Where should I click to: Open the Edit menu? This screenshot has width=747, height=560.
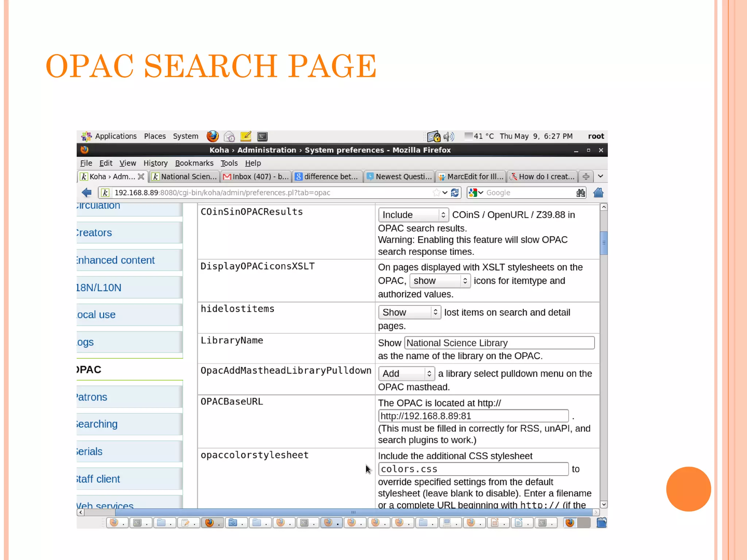tap(106, 163)
